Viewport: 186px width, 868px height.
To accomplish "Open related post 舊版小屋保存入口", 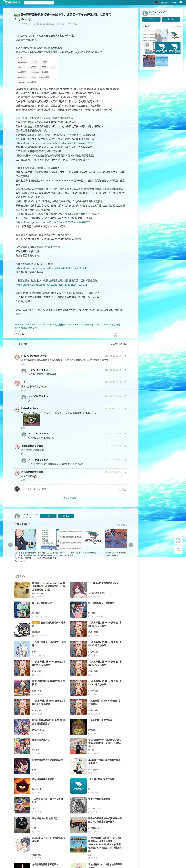I will 41,740.
